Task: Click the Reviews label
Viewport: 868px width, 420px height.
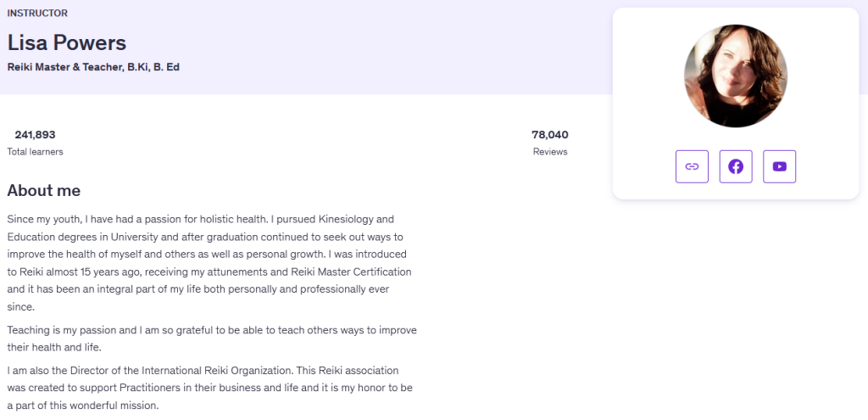Action: point(549,152)
